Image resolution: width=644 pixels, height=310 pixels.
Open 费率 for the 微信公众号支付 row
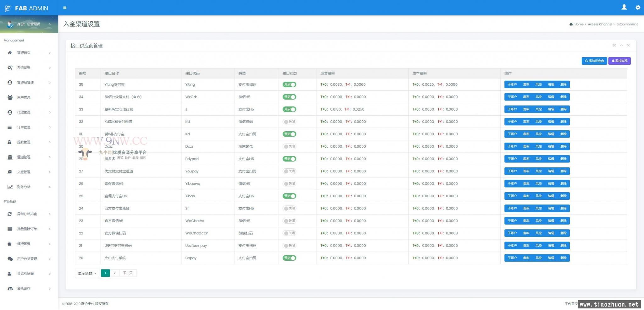click(x=526, y=97)
